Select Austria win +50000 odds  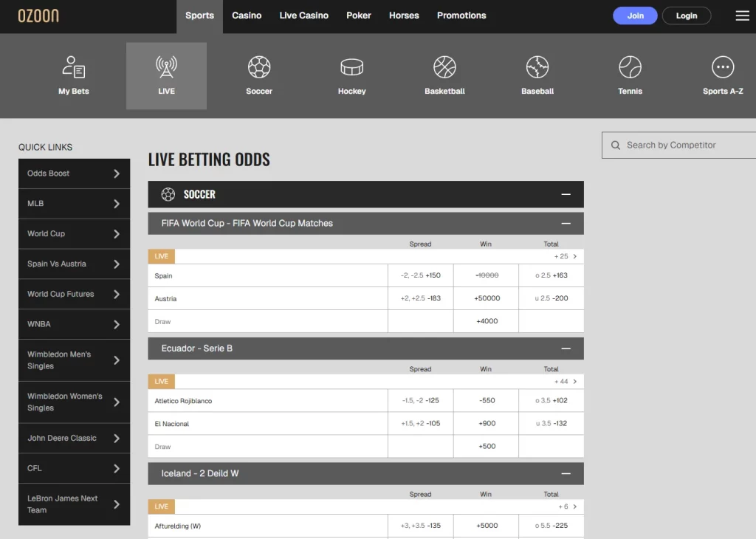click(x=487, y=298)
